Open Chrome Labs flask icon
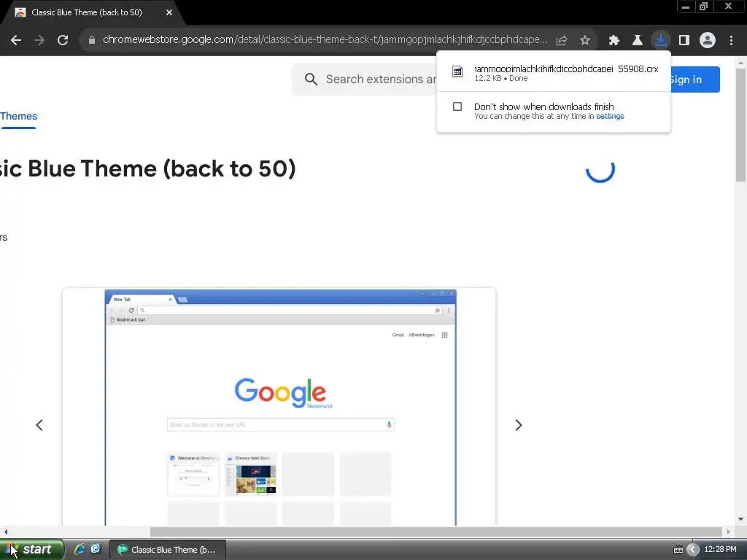Image resolution: width=747 pixels, height=560 pixels. point(638,40)
